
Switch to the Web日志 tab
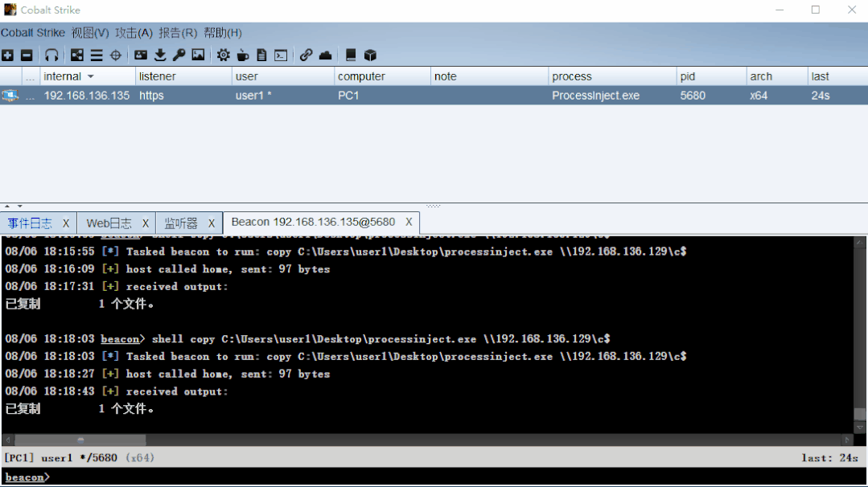pyautogui.click(x=109, y=223)
